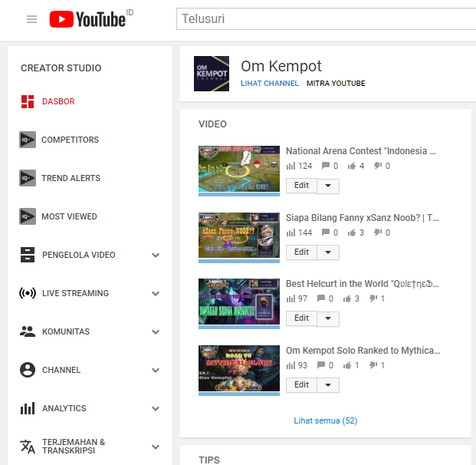Open National Arena Contest video title
The height and width of the screenshot is (465, 476).
coord(361,151)
